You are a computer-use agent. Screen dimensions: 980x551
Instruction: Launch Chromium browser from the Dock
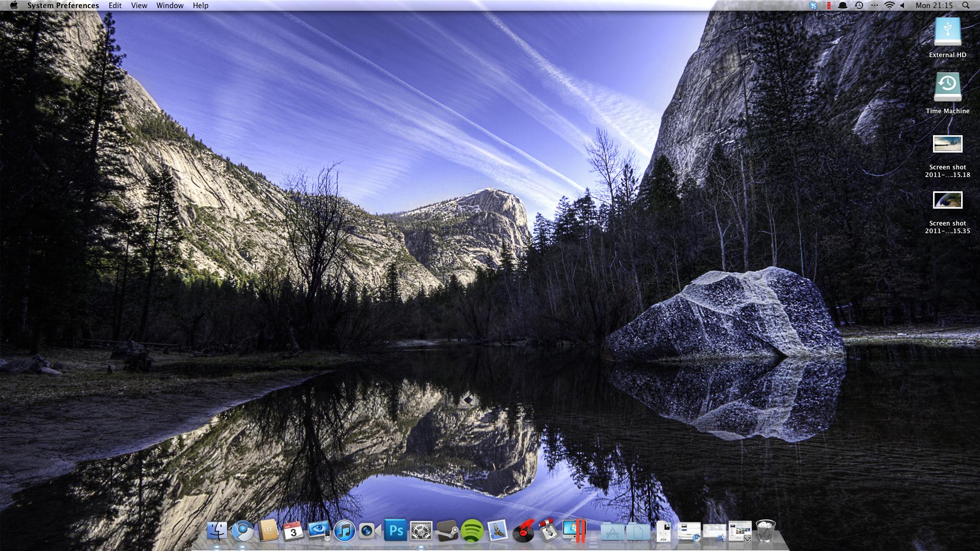[x=242, y=531]
